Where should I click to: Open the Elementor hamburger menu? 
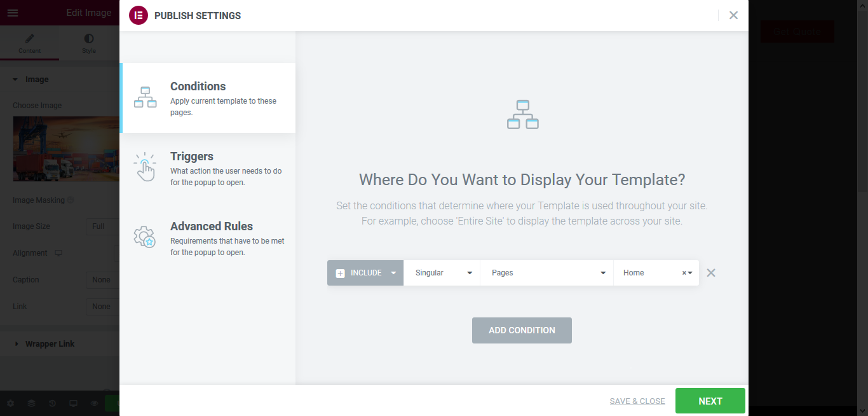click(x=13, y=13)
